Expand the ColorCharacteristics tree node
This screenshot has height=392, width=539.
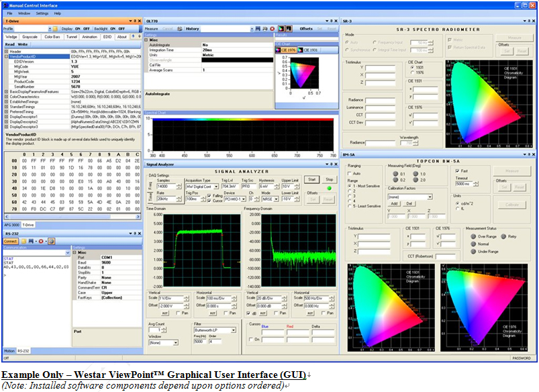tap(6, 97)
